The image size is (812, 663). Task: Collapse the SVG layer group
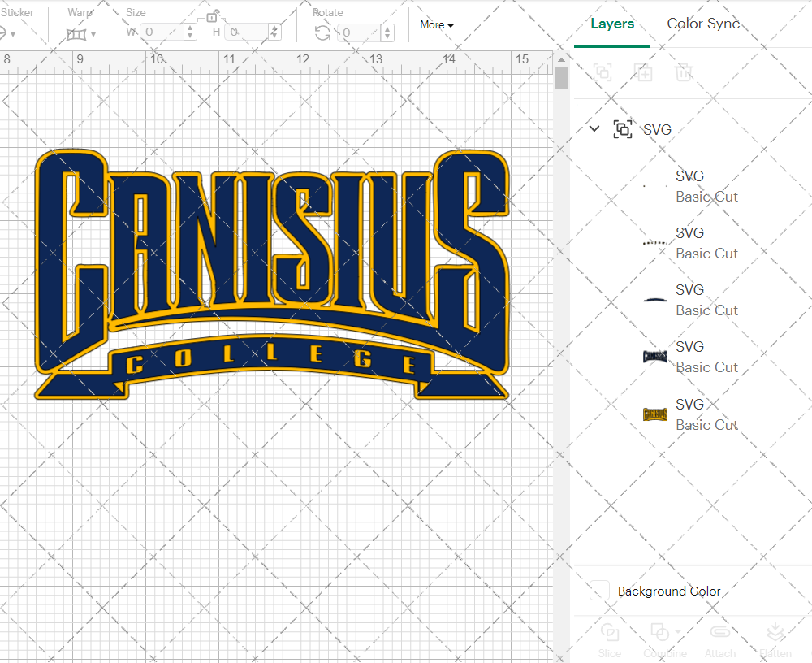594,128
